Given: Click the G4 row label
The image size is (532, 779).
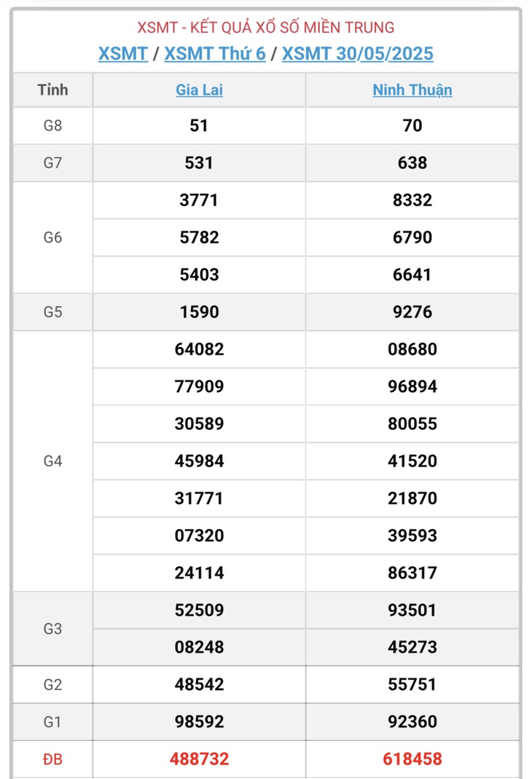Looking at the screenshot, I should (52, 461).
